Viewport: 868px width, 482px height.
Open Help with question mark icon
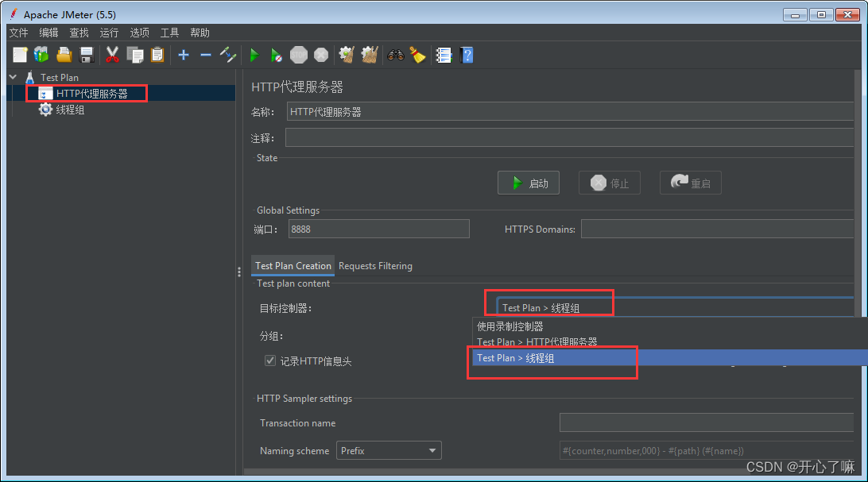coord(467,55)
